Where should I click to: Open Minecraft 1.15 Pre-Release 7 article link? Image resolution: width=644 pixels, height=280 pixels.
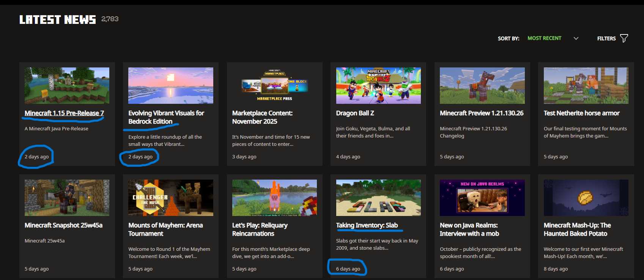click(64, 113)
